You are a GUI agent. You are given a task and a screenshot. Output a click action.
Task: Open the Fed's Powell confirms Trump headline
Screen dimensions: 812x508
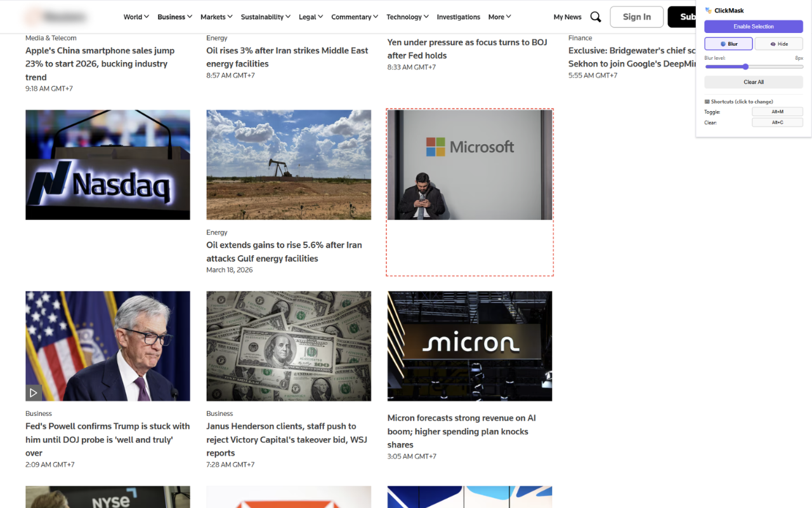[x=108, y=439]
